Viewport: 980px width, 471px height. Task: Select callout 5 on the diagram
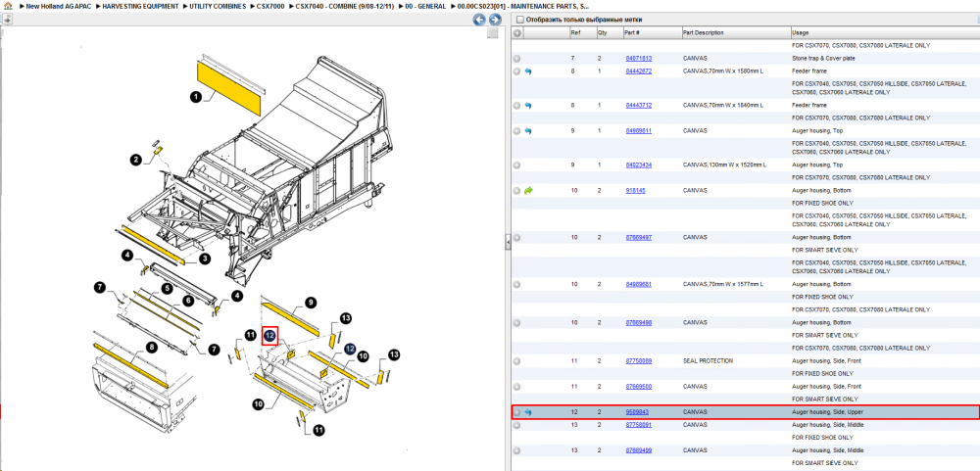tap(167, 289)
